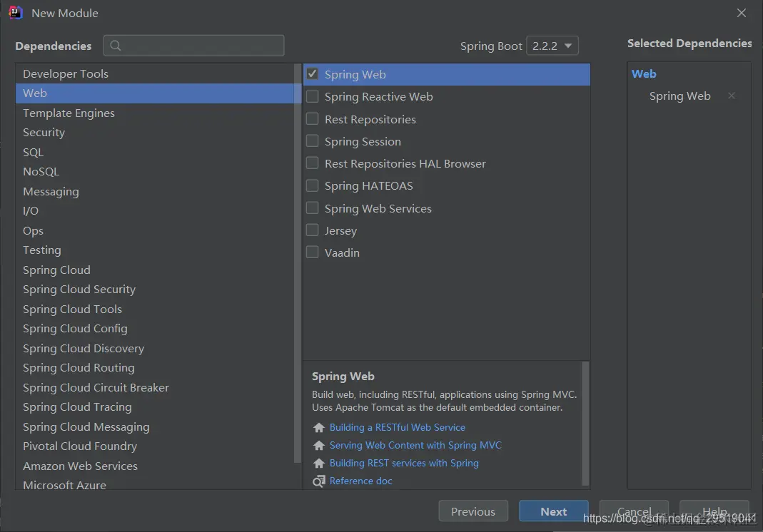Select Spring Cloud Messaging category
This screenshot has height=532, width=763.
tap(155, 427)
